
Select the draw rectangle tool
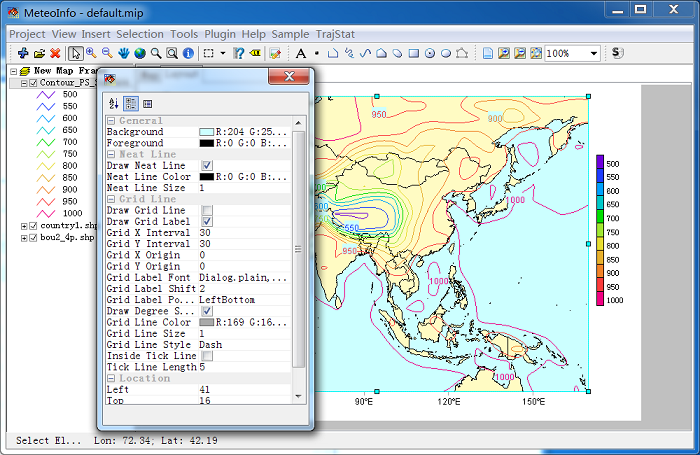(413, 53)
